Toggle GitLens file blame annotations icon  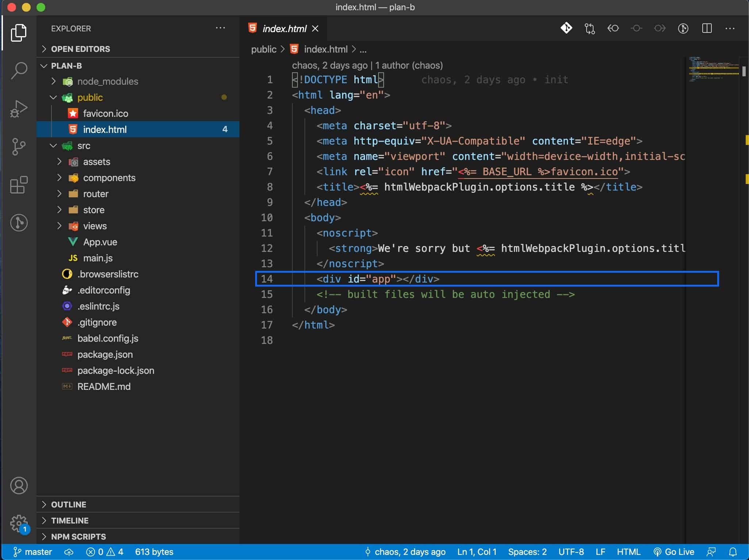click(x=683, y=28)
